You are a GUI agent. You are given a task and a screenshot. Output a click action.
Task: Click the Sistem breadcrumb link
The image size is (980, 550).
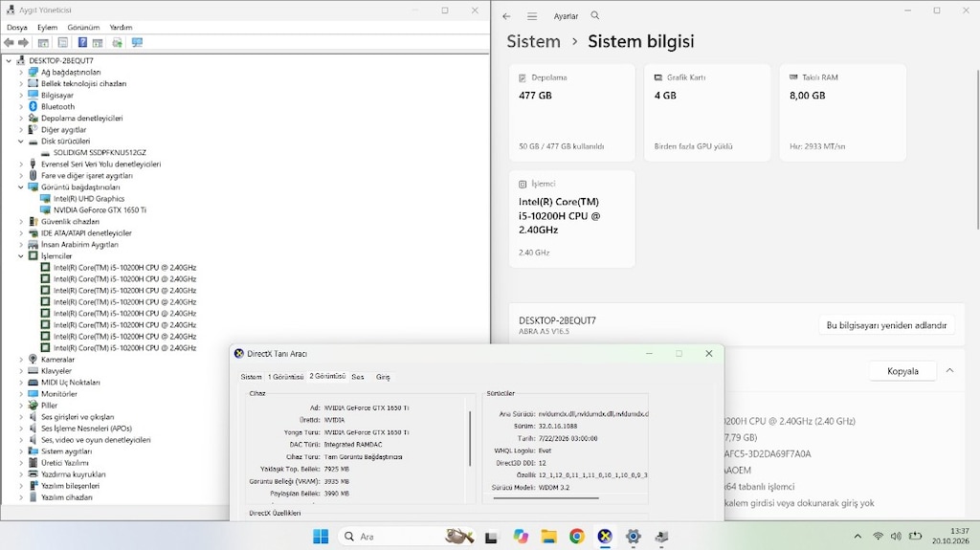(533, 41)
